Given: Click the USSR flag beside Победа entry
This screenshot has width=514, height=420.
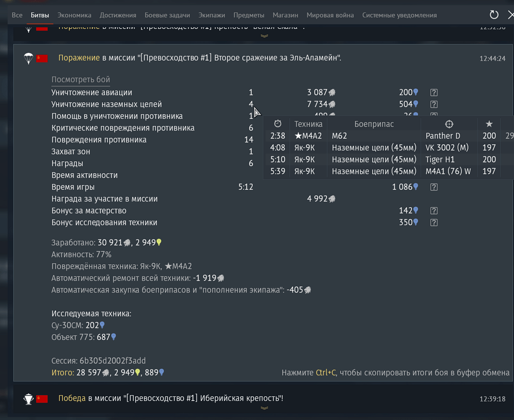Looking at the screenshot, I should coord(42,399).
